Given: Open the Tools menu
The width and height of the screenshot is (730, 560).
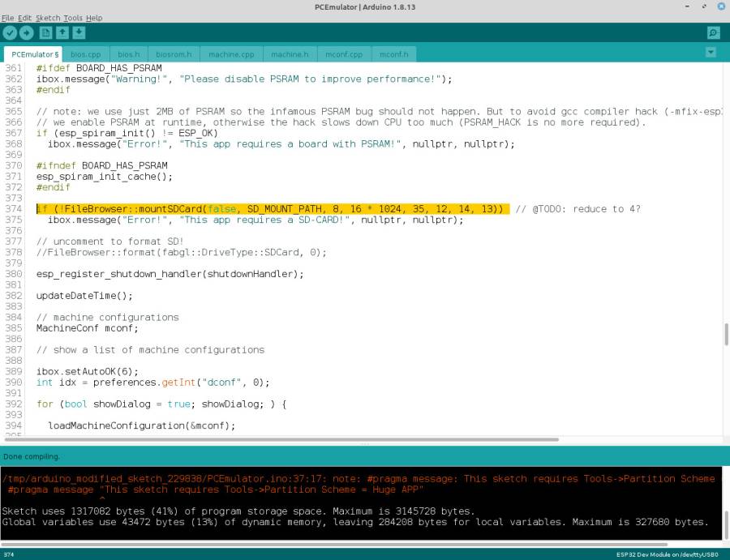Looking at the screenshot, I should (x=73, y=18).
